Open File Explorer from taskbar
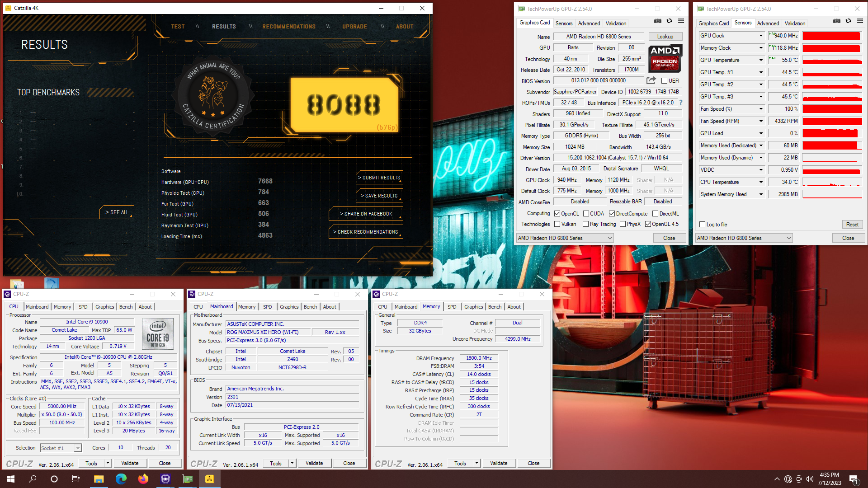 (x=99, y=479)
